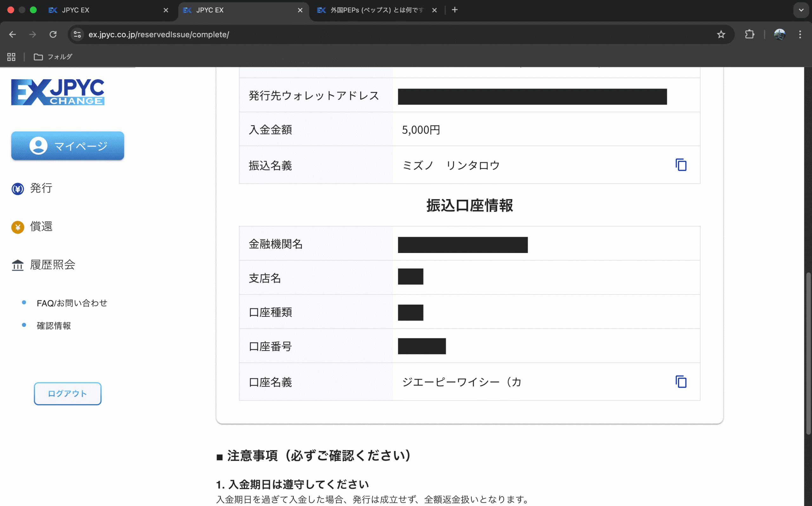This screenshot has height=506, width=812.
Task: Open the Chrome three-dot menu
Action: coord(800,35)
